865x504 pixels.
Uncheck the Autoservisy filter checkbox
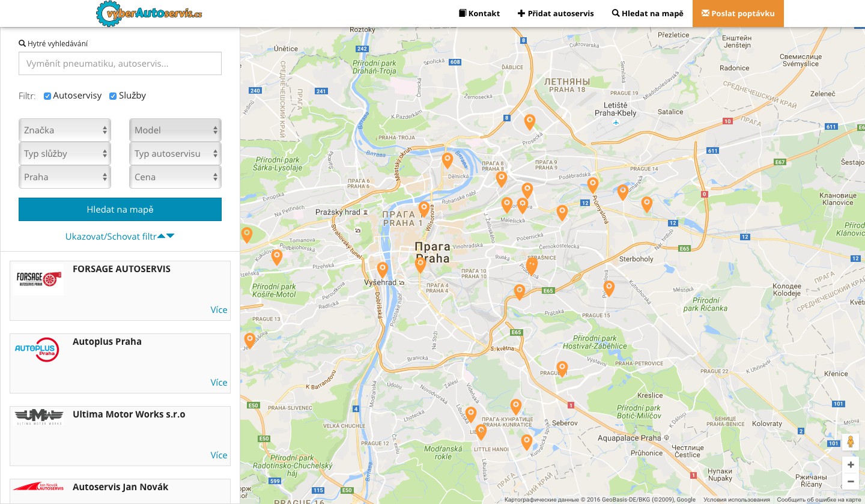coord(47,96)
